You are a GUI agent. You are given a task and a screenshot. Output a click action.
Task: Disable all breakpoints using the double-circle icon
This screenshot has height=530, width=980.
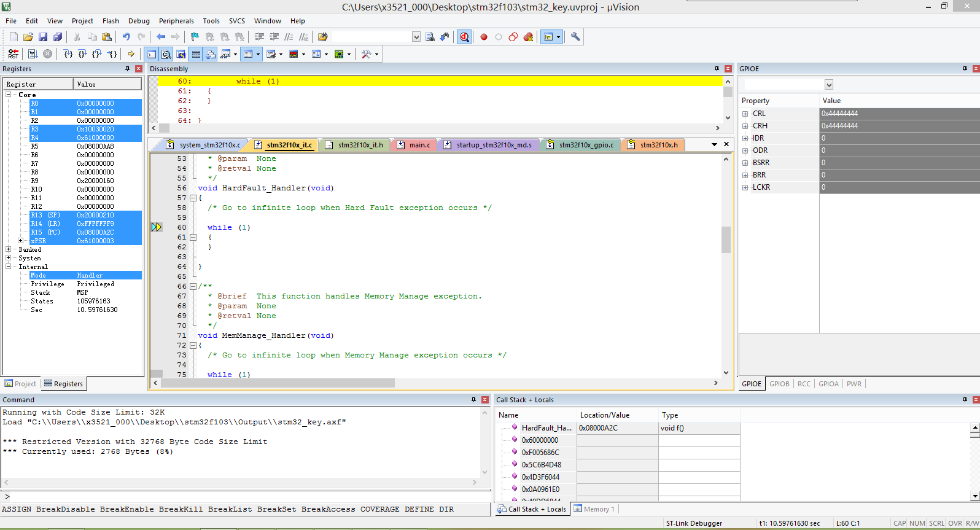tap(513, 37)
